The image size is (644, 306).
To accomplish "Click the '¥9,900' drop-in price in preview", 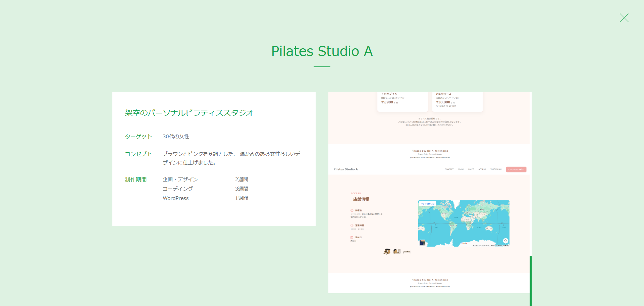I will pos(387,102).
